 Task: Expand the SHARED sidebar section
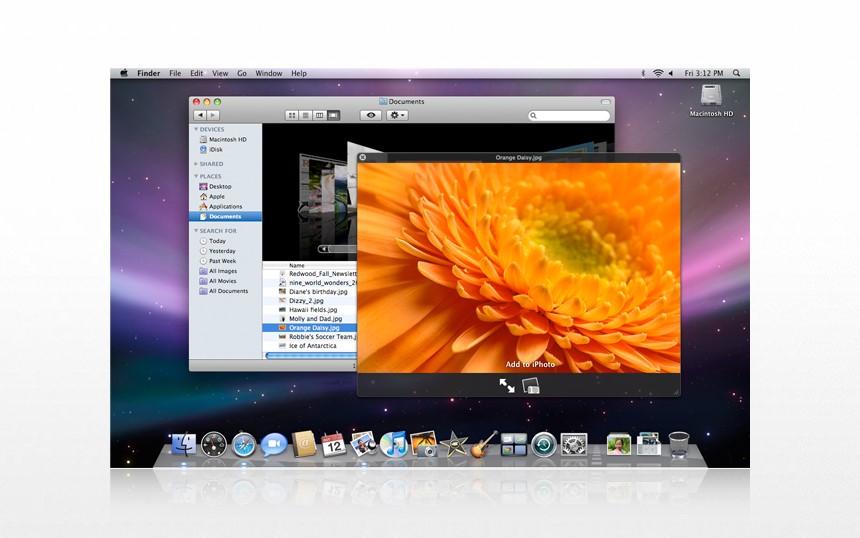196,164
